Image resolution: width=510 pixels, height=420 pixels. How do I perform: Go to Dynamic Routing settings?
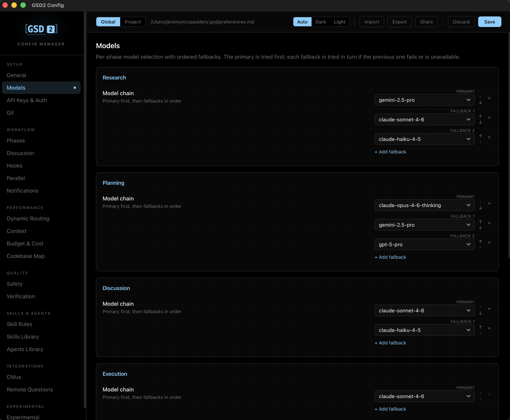28,218
